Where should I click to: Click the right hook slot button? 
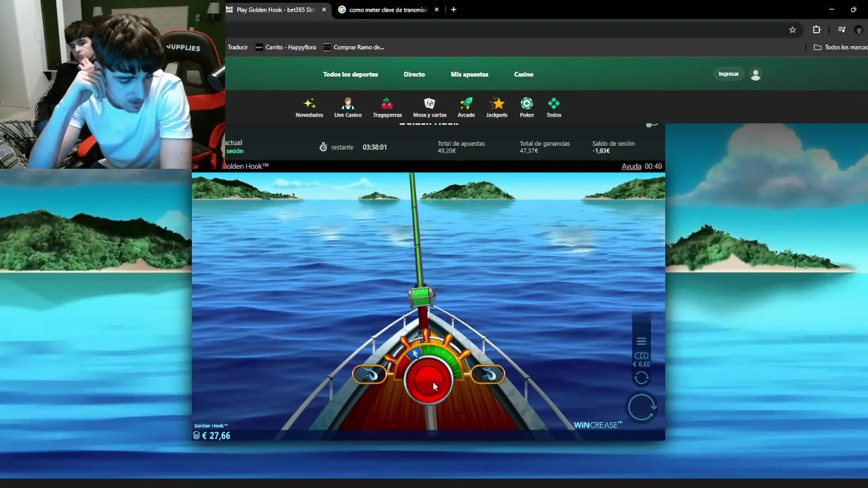point(488,374)
